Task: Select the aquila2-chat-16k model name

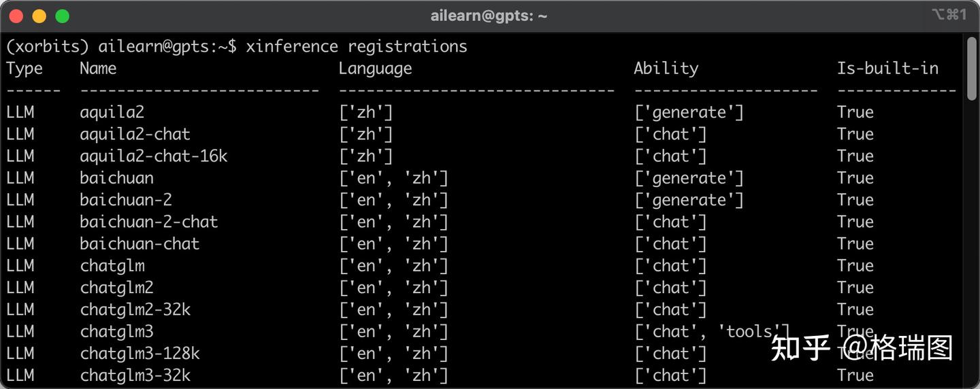Action: (153, 156)
